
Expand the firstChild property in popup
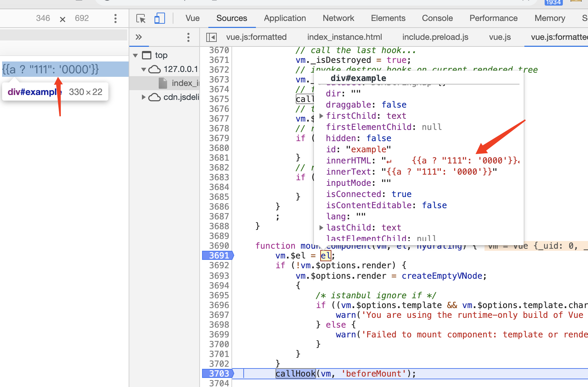click(321, 116)
